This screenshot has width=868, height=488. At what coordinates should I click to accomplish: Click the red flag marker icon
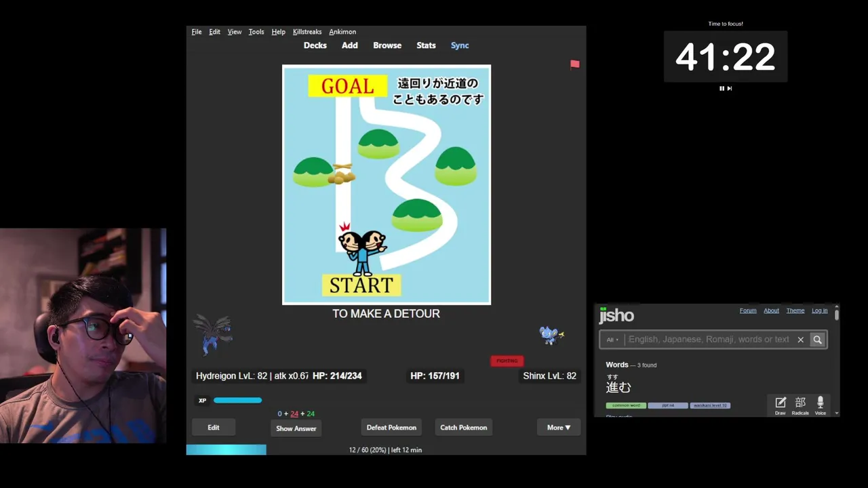pos(575,64)
